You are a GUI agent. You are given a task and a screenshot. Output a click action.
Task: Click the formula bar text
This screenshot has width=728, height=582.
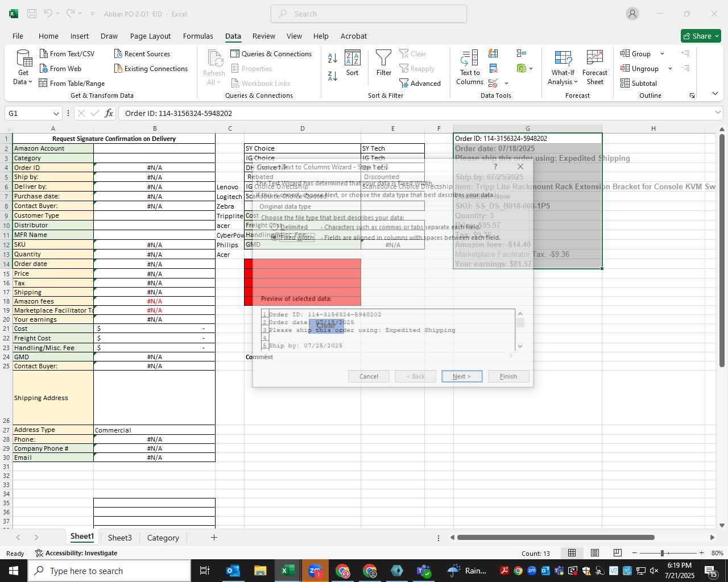179,113
